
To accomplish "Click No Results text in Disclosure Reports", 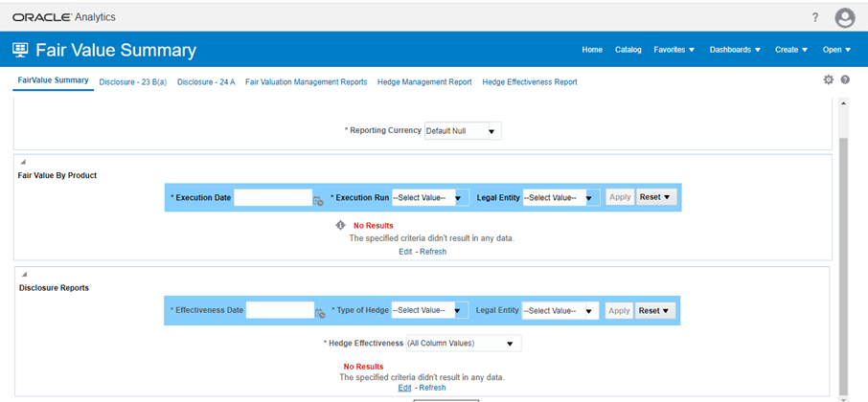I will click(x=363, y=367).
